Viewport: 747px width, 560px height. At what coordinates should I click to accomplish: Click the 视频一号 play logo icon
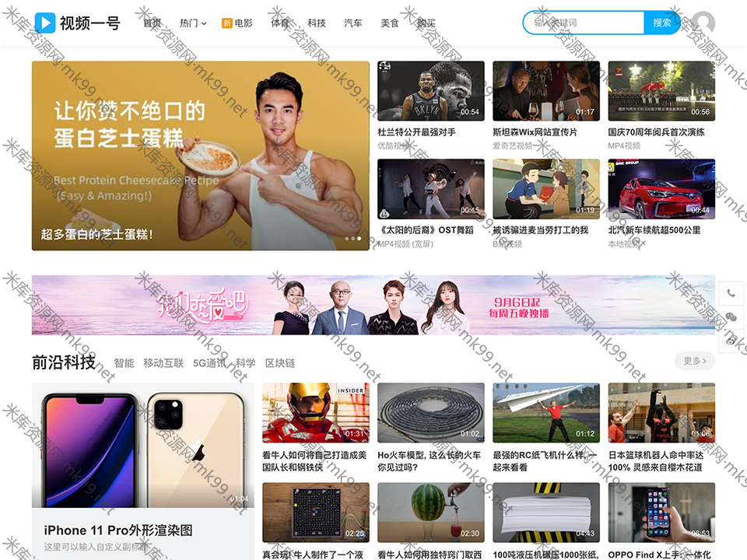[45, 23]
